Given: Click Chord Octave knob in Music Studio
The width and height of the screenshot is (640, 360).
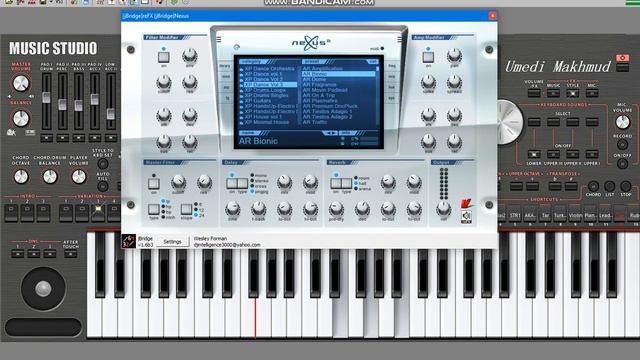Looking at the screenshot, I should 20,177.
